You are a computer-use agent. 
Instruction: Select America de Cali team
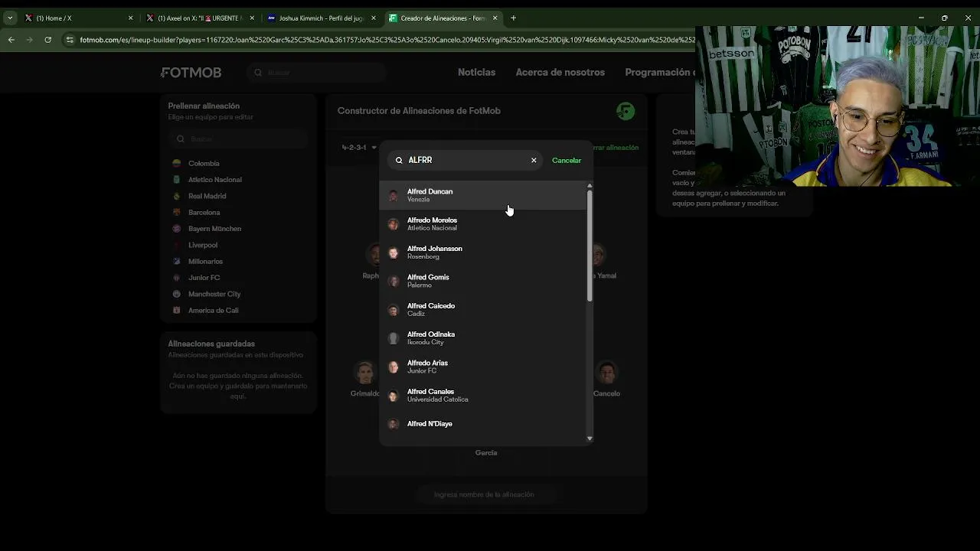pyautogui.click(x=213, y=310)
